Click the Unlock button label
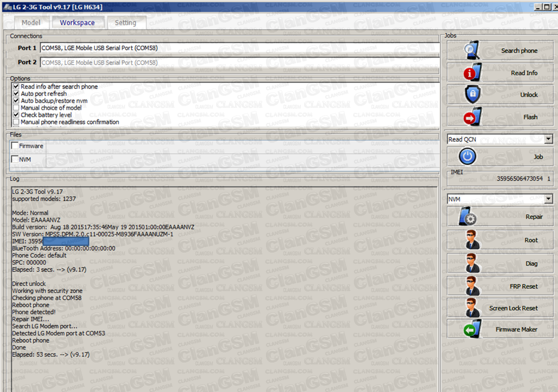The image size is (558, 392). click(529, 95)
